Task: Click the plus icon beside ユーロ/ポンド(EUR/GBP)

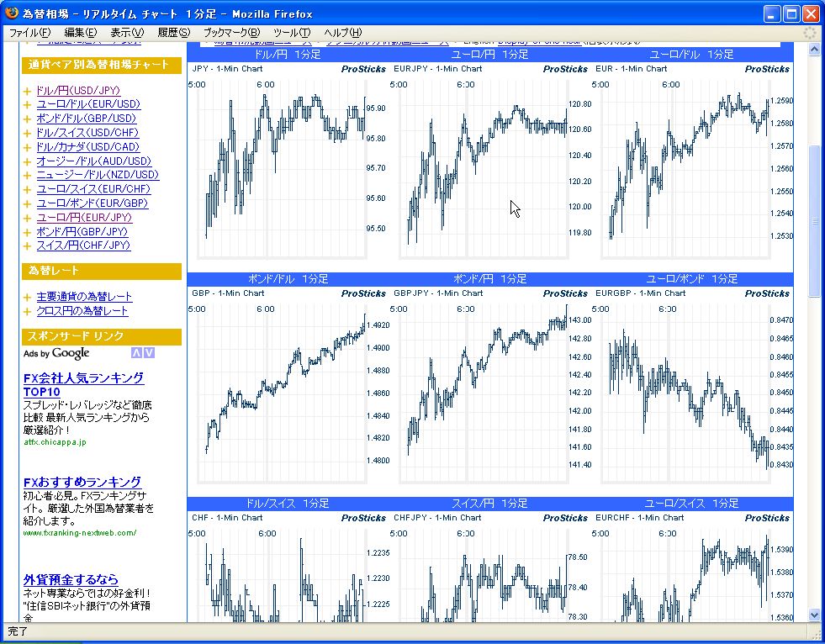Action: tap(28, 204)
